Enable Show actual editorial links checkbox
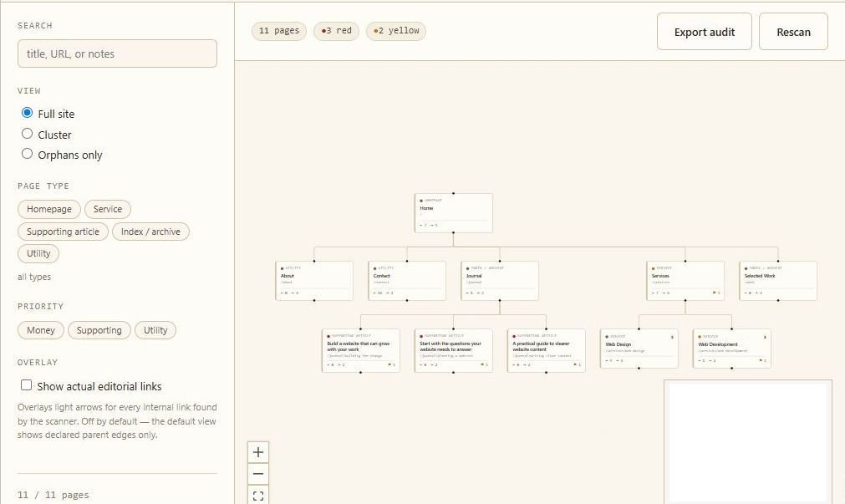 coord(26,384)
